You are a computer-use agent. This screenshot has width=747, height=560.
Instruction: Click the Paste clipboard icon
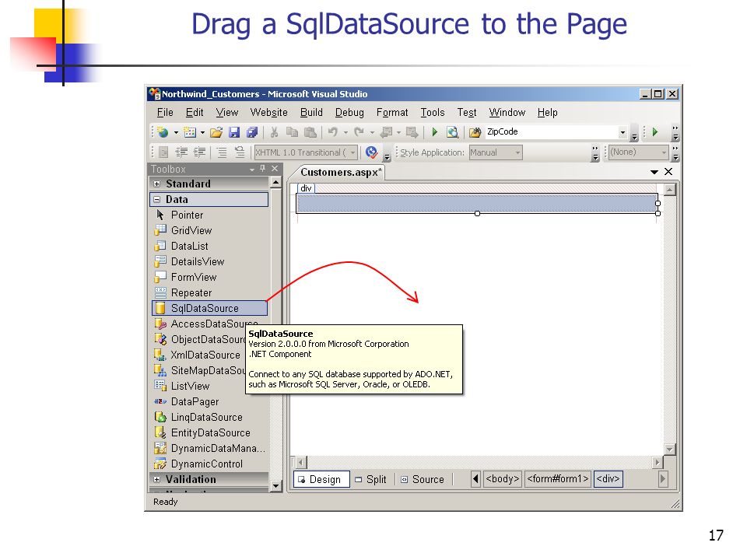point(310,132)
